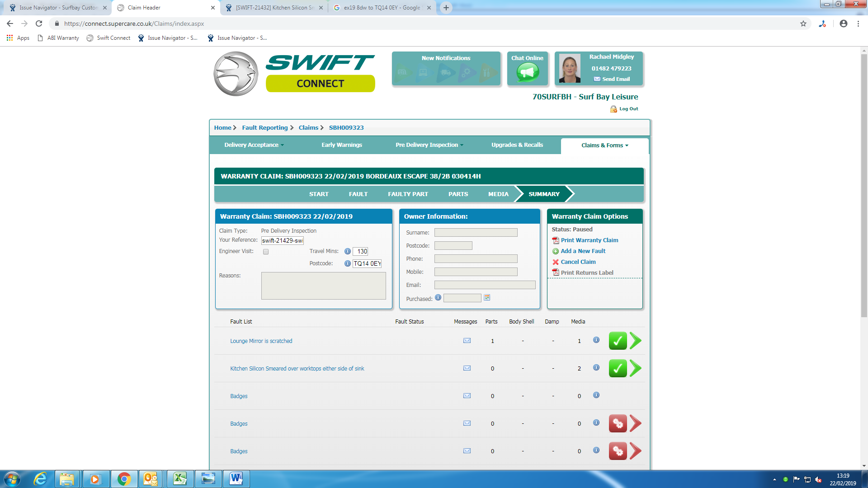Image resolution: width=868 pixels, height=488 pixels.
Task: Go to the FAULTY PART step tab
Action: (408, 194)
